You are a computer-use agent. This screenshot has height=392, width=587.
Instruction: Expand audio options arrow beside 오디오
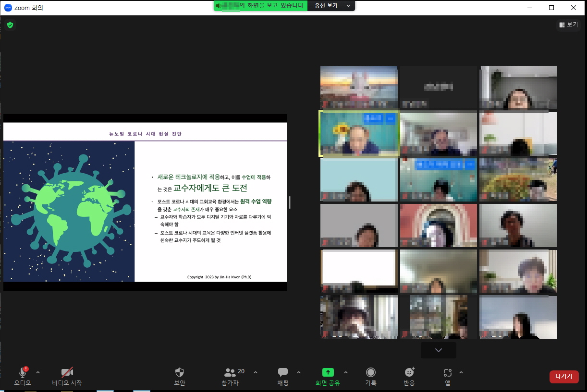(38, 372)
